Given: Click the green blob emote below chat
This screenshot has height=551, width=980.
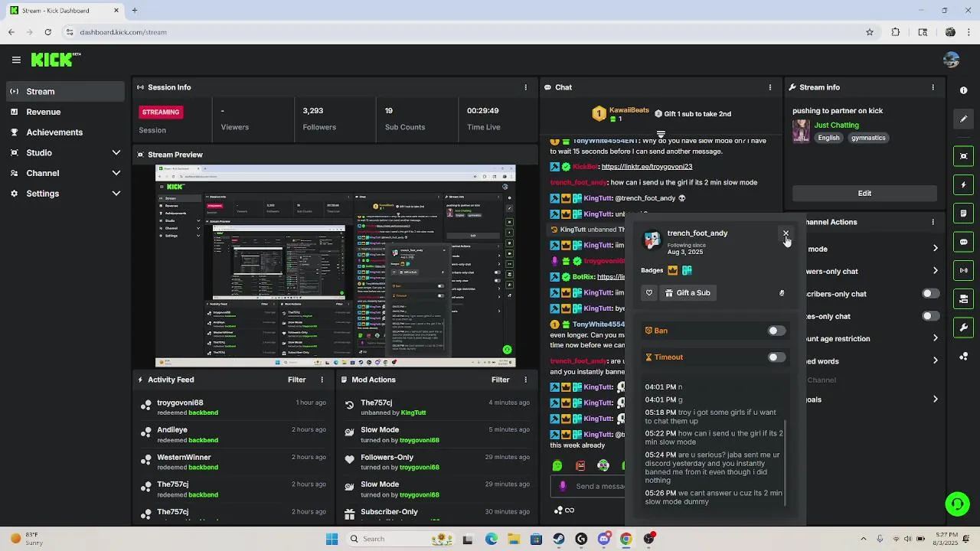Looking at the screenshot, I should [557, 465].
